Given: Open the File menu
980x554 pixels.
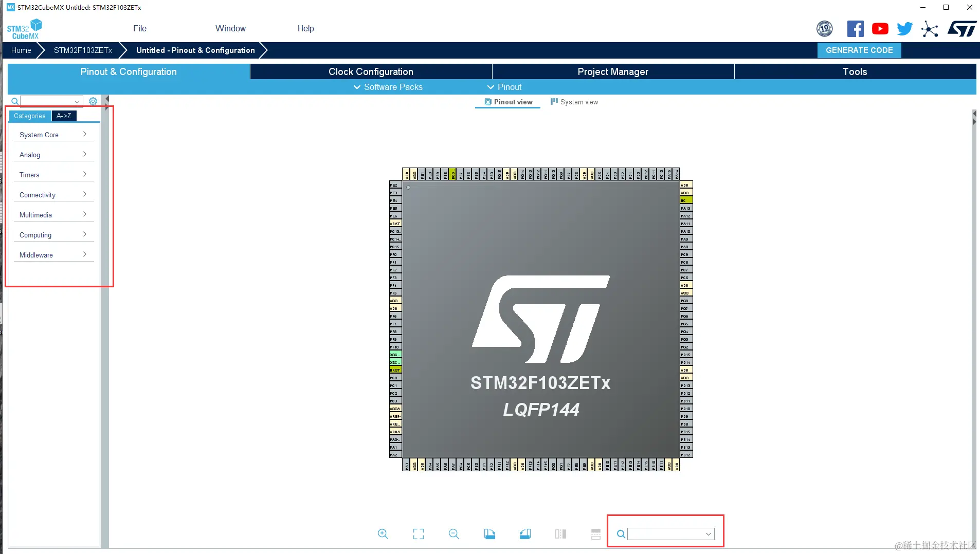Looking at the screenshot, I should click(x=140, y=29).
